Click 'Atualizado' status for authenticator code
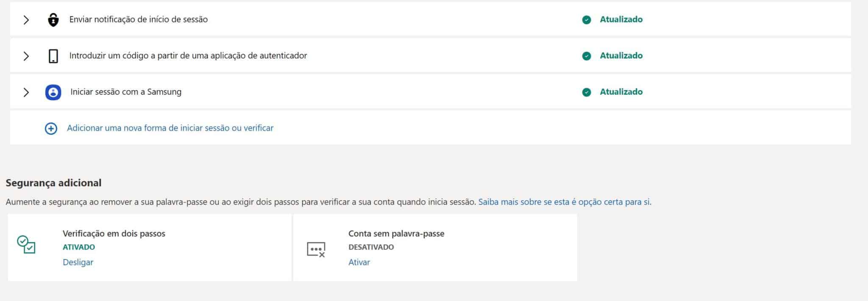 point(621,55)
